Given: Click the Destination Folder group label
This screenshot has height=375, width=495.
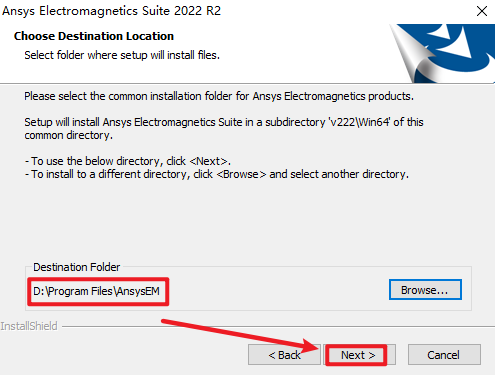Looking at the screenshot, I should coord(77,267).
